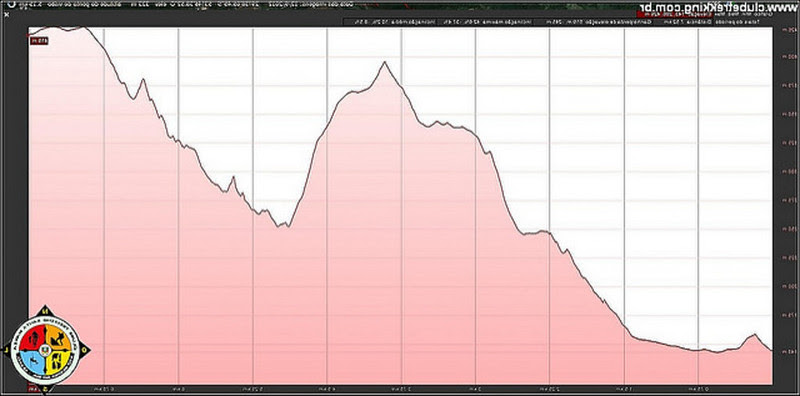This screenshot has width=800, height=396.
Task: Click the right point 'O' of the compass logo
Action: click(85, 350)
